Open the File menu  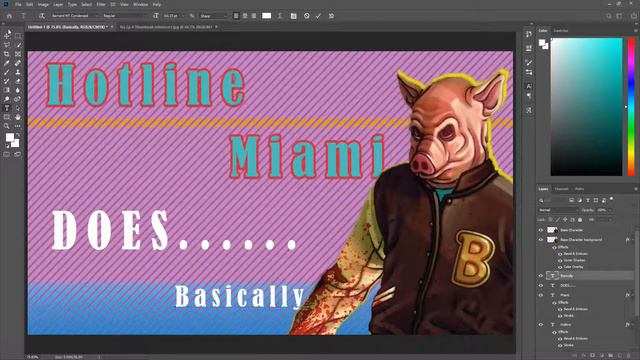18,4
